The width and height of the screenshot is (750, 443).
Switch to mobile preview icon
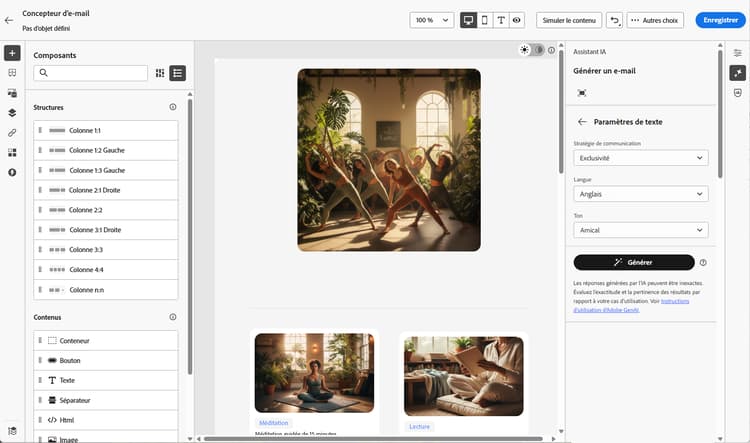click(485, 20)
